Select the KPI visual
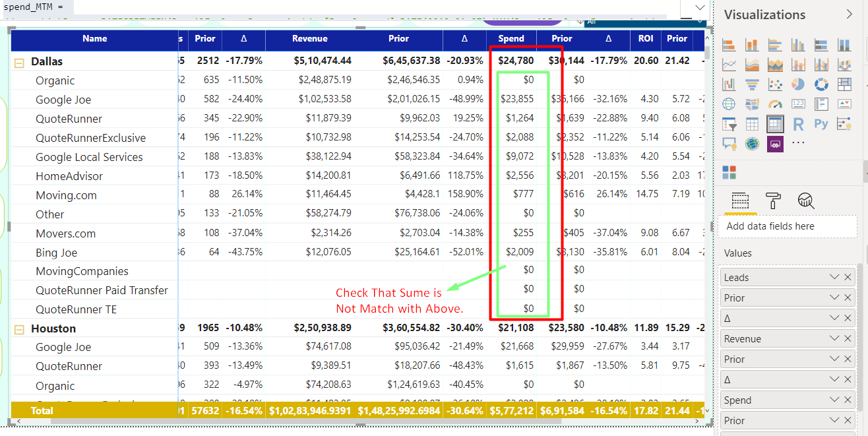Viewport: 868px width, 436px height. coord(844,104)
